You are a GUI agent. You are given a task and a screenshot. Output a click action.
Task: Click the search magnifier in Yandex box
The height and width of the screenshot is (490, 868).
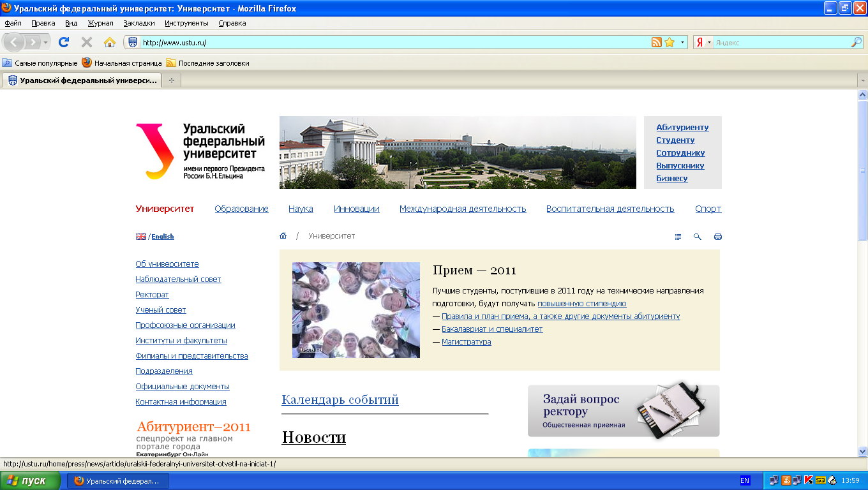click(x=857, y=43)
